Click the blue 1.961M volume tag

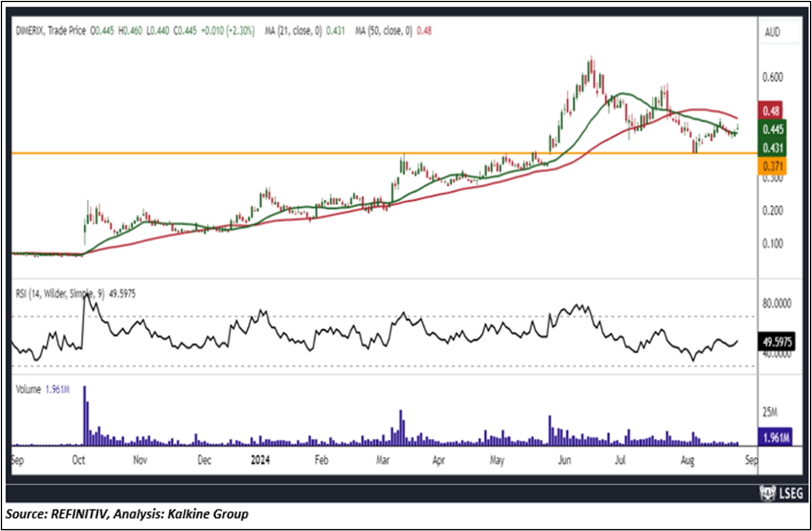pyautogui.click(x=775, y=438)
